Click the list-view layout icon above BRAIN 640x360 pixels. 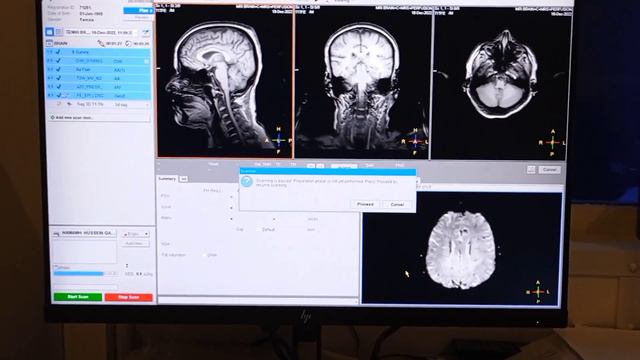pyautogui.click(x=59, y=31)
